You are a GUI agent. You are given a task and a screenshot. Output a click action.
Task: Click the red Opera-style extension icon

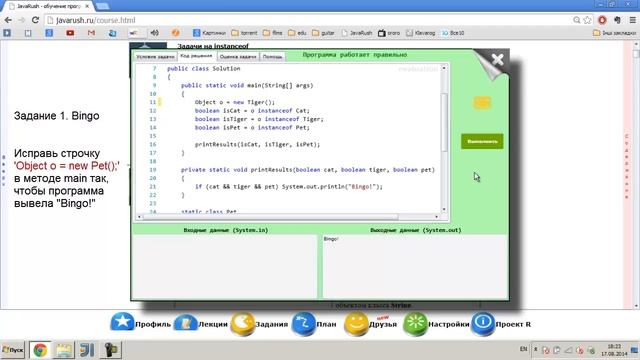tap(602, 20)
